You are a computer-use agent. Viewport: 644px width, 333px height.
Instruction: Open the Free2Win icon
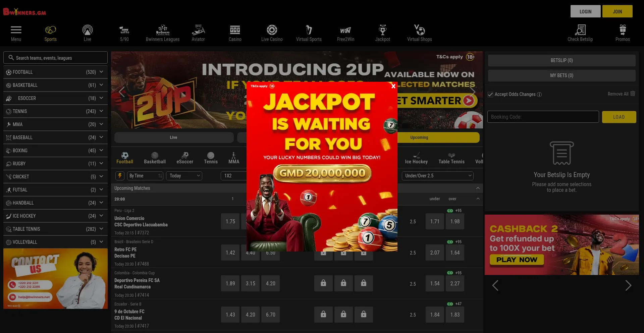[346, 30]
